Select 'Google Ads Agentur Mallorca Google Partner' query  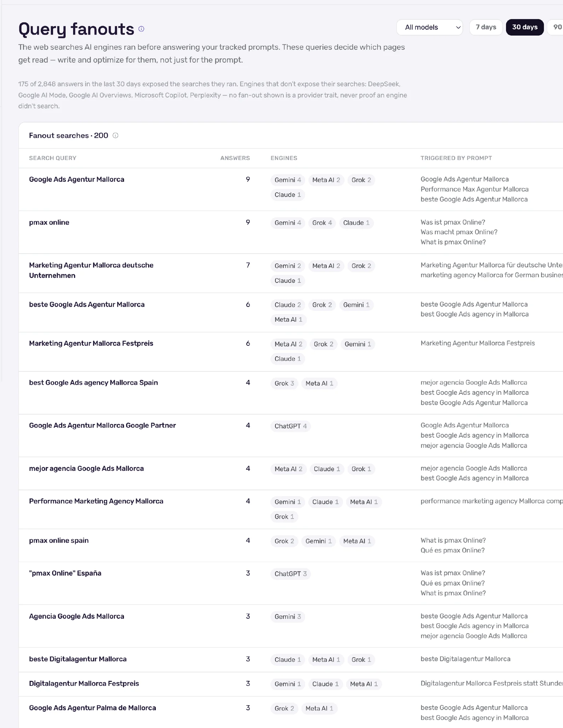[x=102, y=426]
